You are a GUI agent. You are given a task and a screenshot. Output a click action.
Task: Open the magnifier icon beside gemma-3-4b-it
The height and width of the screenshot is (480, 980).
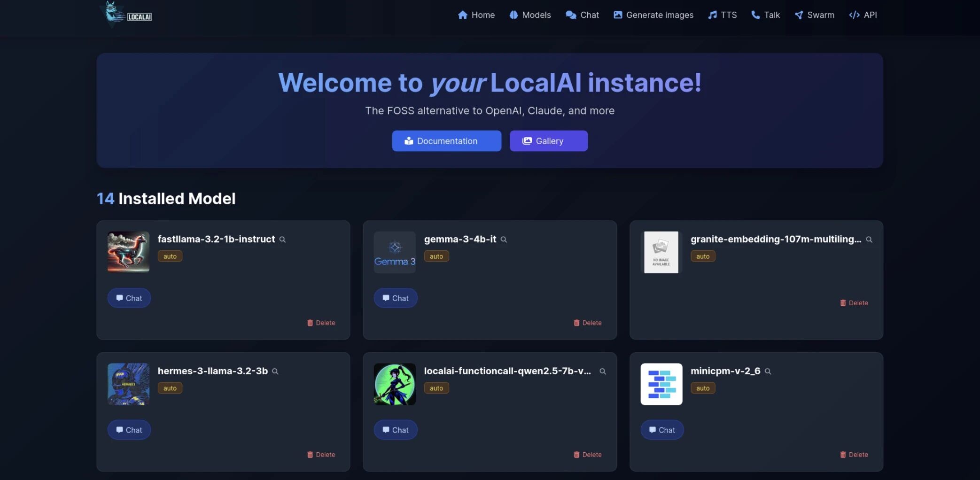(x=504, y=240)
